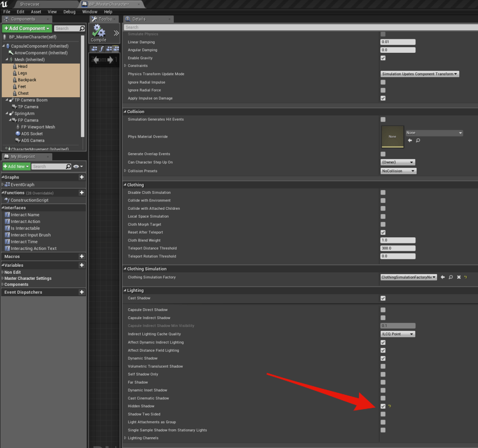Reset Hidden Shadow to default with yellow arrow
Screen dimensions: 478x448
click(389, 406)
